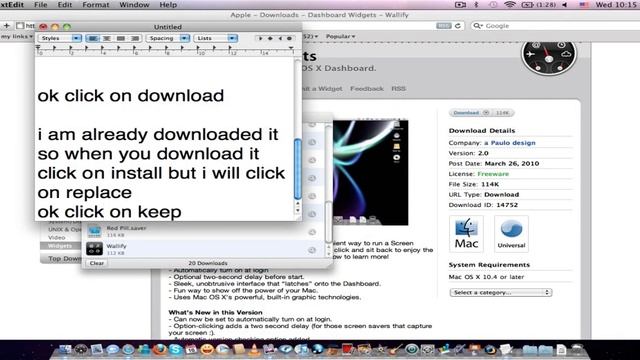
Task: Click the TextEdit vertical scrollbar thumb
Action: [x=298, y=169]
